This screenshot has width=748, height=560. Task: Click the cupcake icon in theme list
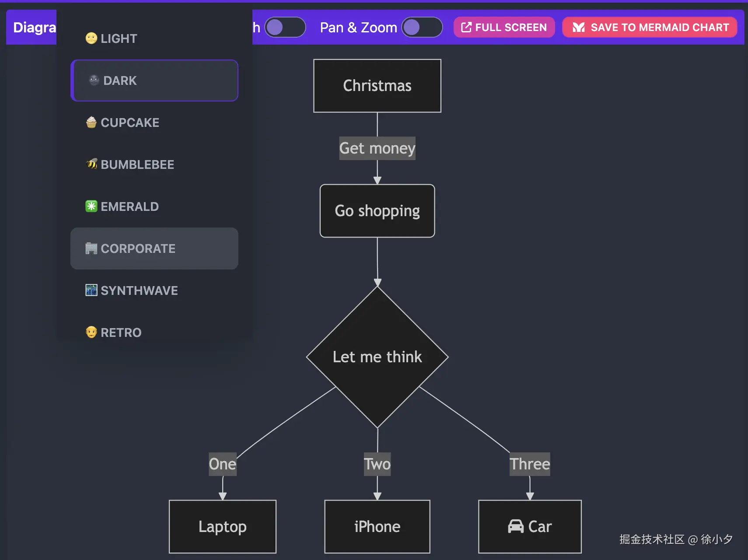(x=91, y=122)
